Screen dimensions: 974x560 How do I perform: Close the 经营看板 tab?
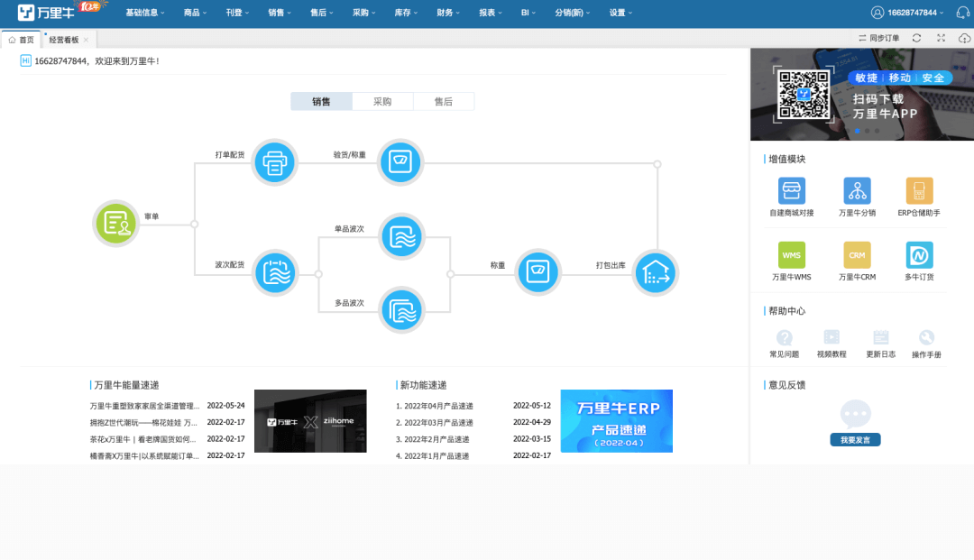pyautogui.click(x=87, y=40)
